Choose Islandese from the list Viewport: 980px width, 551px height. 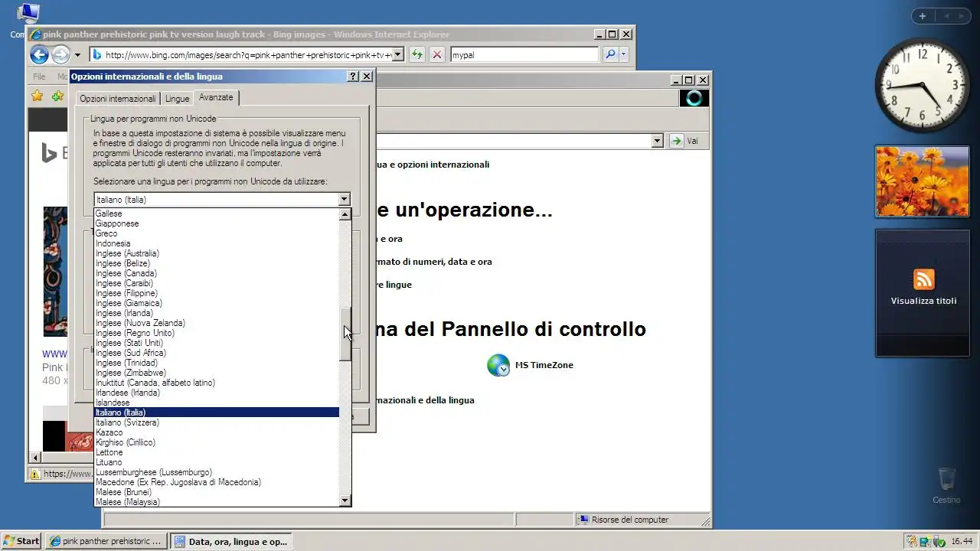(x=217, y=403)
